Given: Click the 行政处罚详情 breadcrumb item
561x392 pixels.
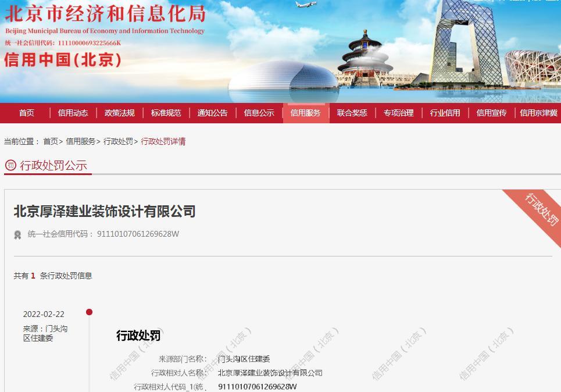Looking at the screenshot, I should (163, 141).
